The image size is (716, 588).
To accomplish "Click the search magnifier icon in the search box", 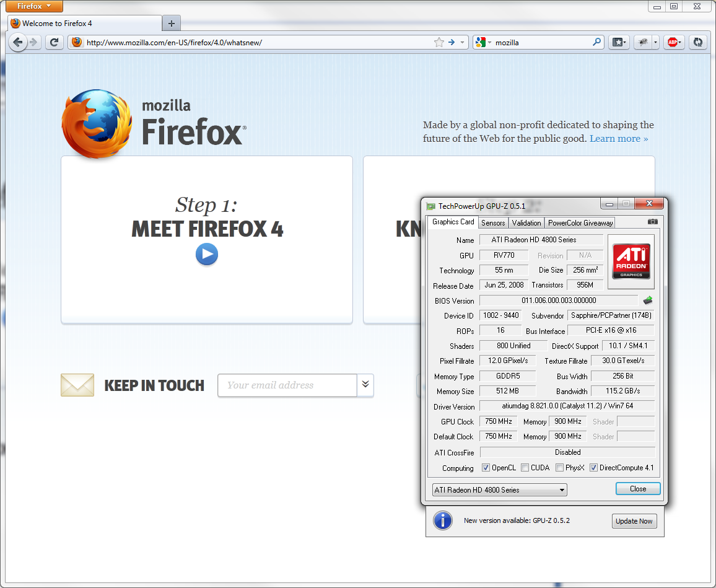I will (x=597, y=43).
